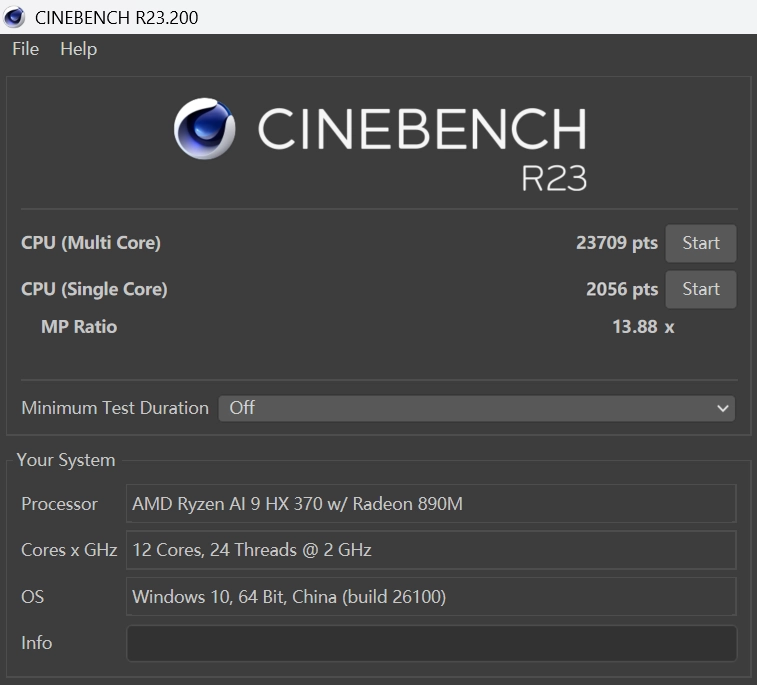Click the CPU (Single Core) label
Viewport: 757px width, 685px height.
(x=94, y=289)
